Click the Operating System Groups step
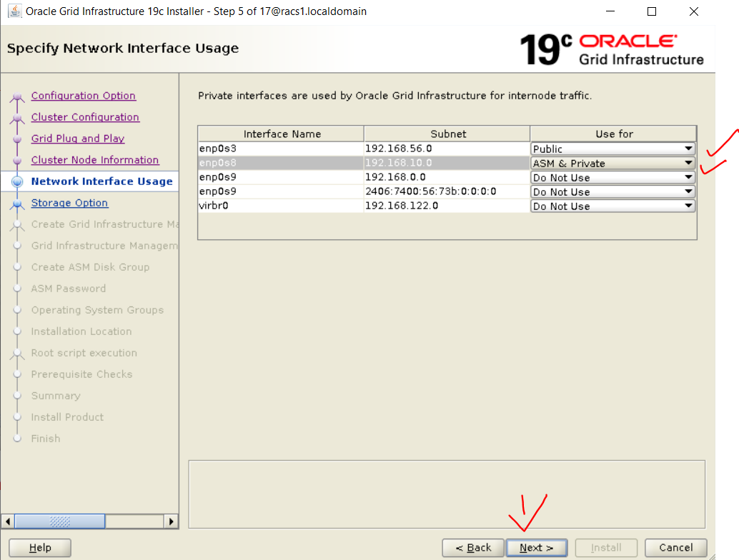The image size is (739, 560). [x=98, y=310]
